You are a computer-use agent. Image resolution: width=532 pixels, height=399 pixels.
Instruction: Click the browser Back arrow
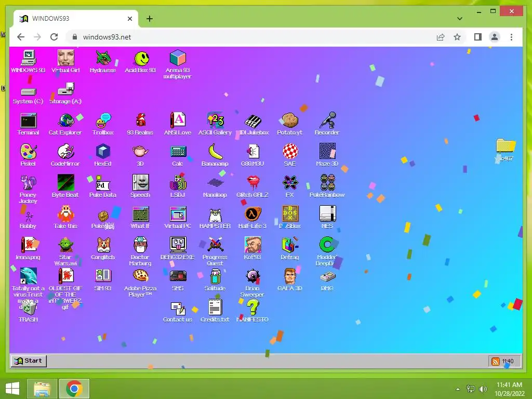pyautogui.click(x=21, y=37)
